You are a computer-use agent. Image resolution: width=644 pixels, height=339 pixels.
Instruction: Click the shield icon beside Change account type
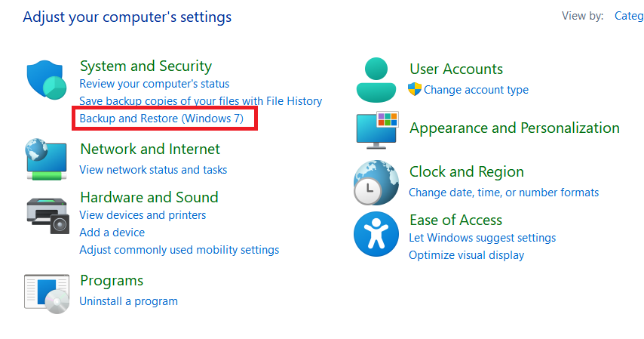[x=415, y=89]
